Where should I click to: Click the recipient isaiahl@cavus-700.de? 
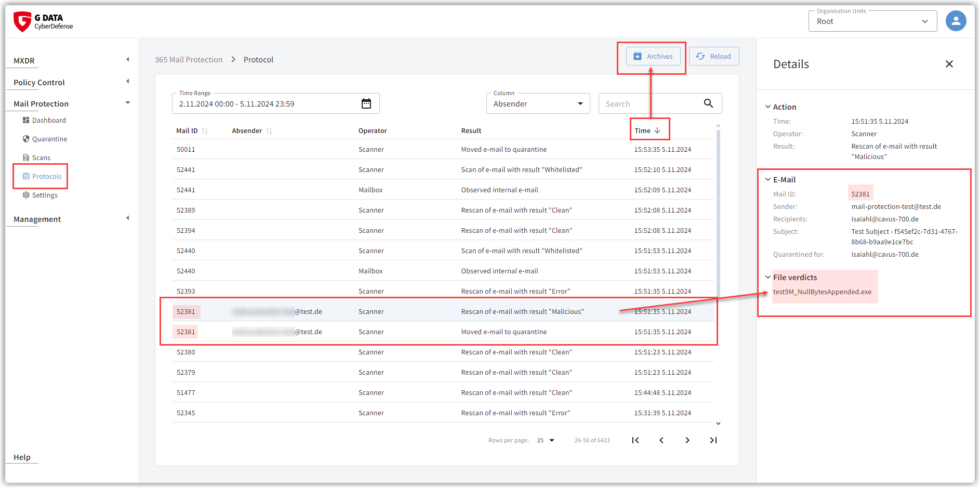[884, 219]
